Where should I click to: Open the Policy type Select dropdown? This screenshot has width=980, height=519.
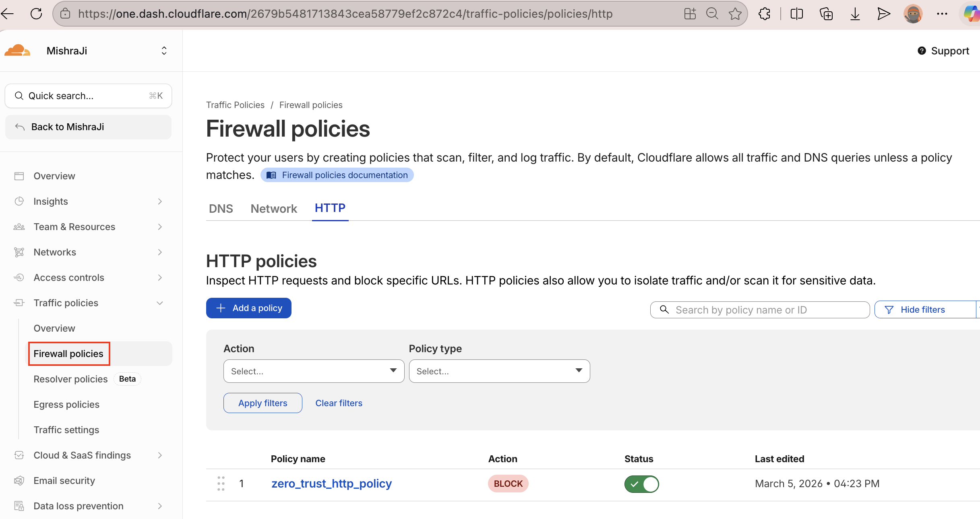499,371
